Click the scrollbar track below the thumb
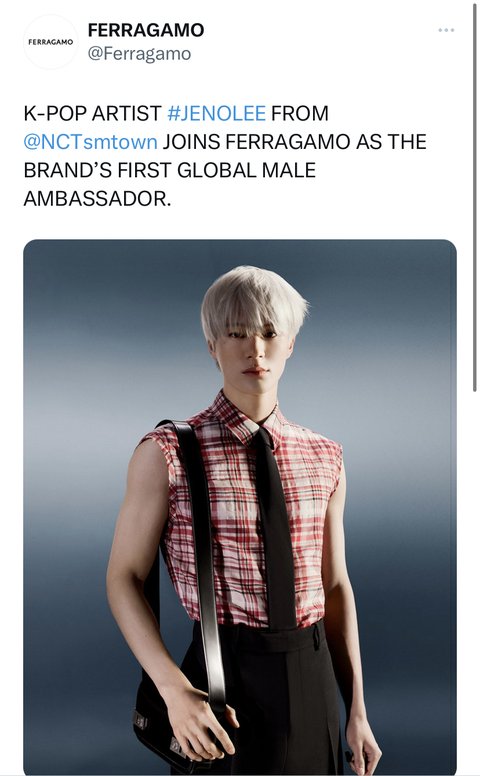The width and height of the screenshot is (480, 776). [475, 584]
